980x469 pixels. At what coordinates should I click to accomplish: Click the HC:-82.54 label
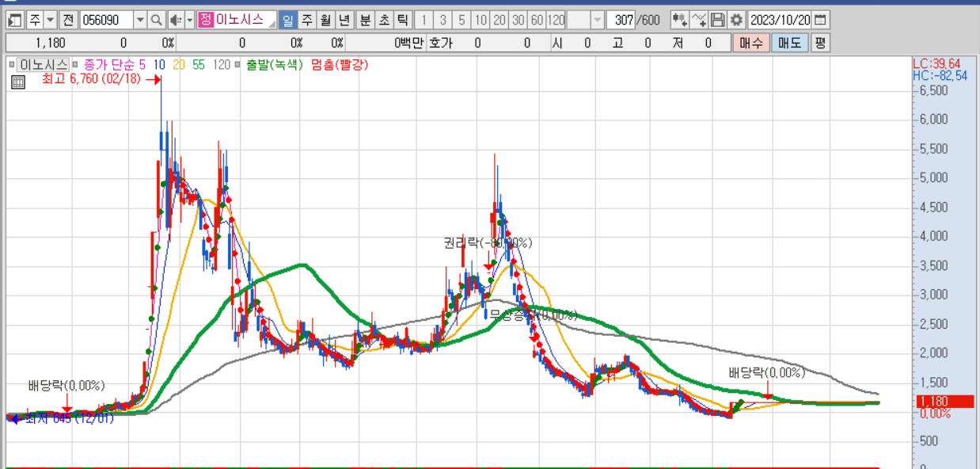[x=940, y=75]
